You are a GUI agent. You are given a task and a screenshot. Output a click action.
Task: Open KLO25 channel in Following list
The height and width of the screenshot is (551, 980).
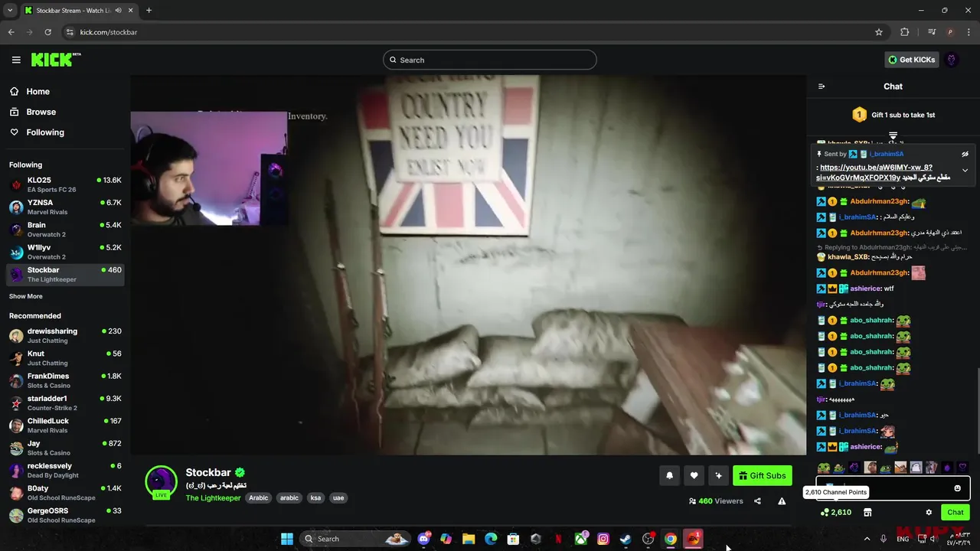[x=65, y=184]
